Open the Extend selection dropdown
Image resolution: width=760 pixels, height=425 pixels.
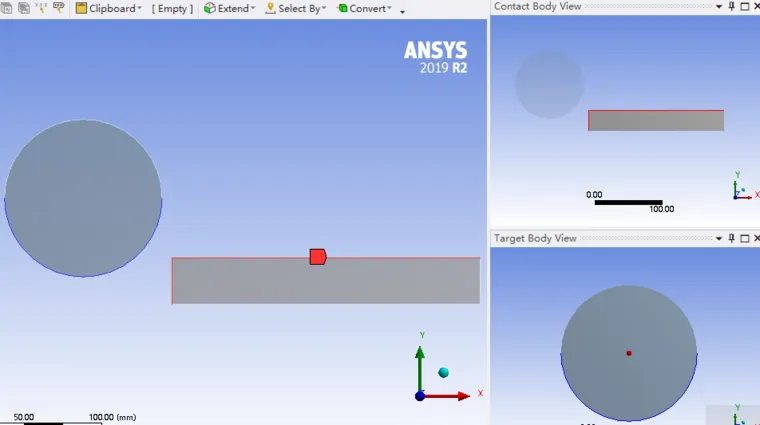tap(229, 8)
